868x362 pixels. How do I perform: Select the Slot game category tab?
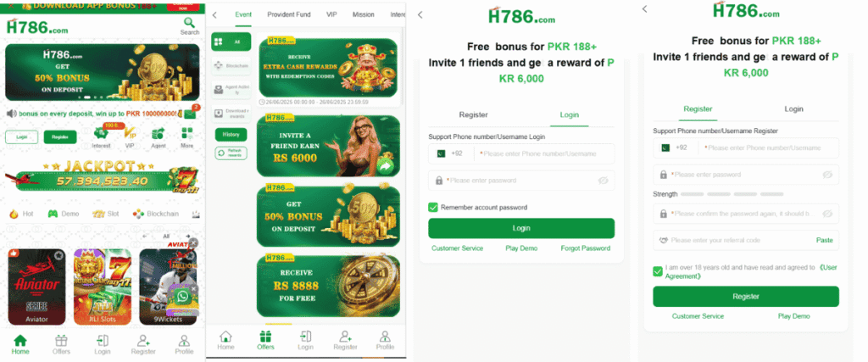pos(105,214)
